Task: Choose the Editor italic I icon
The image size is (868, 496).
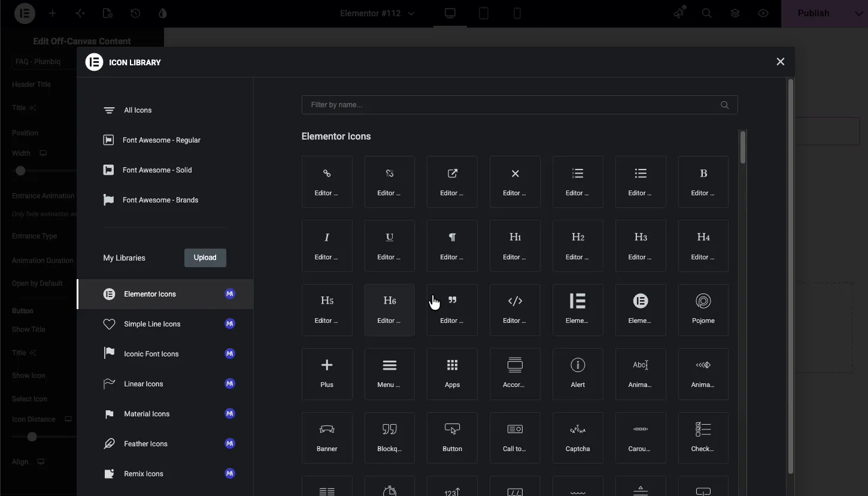Action: pyautogui.click(x=327, y=246)
